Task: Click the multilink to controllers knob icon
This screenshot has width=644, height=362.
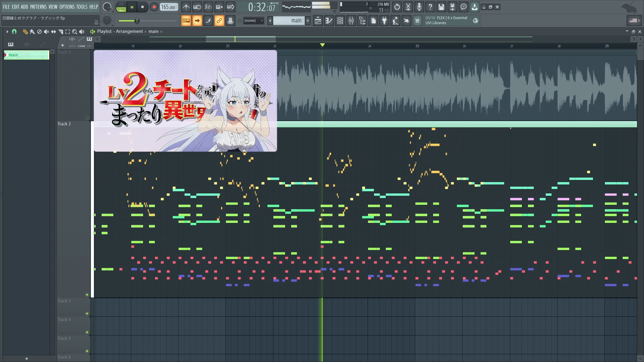Action: [x=230, y=21]
